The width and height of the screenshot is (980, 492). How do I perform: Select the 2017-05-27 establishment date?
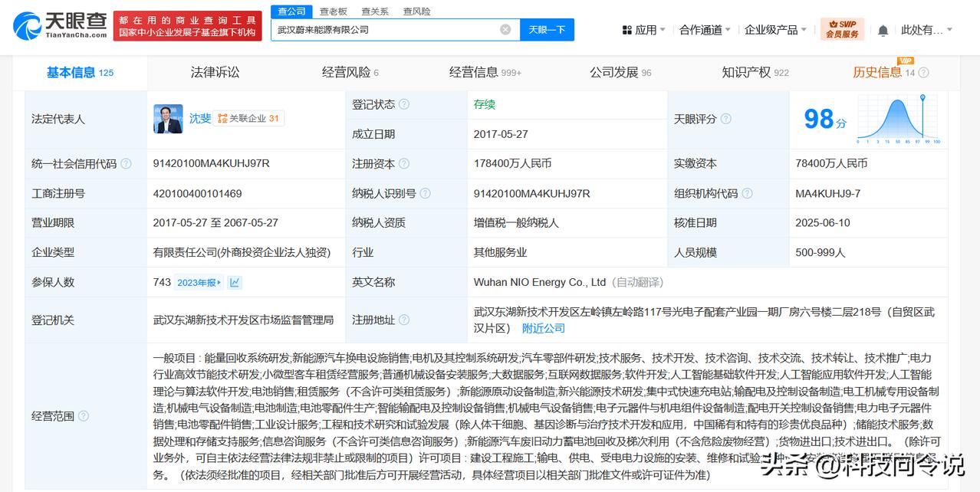(x=501, y=133)
